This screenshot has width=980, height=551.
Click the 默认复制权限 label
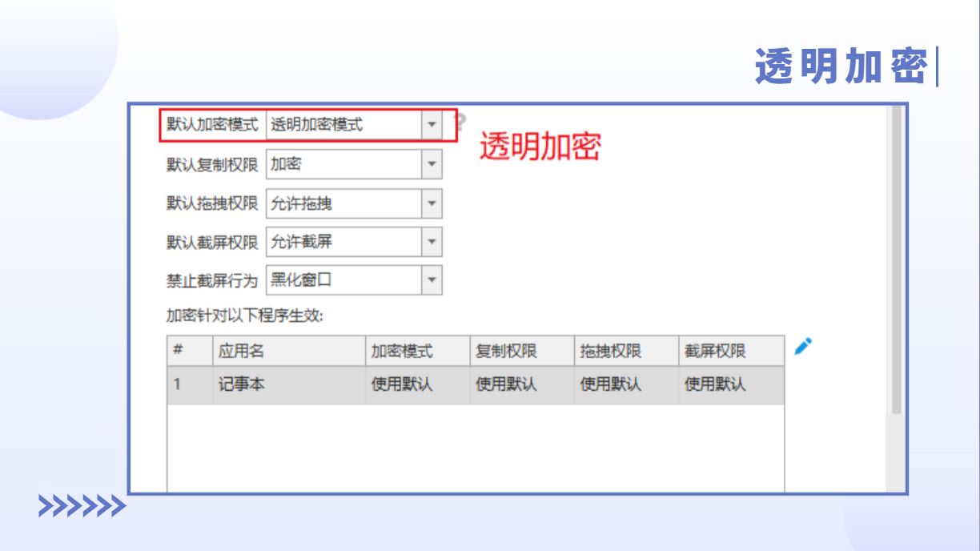pyautogui.click(x=212, y=164)
